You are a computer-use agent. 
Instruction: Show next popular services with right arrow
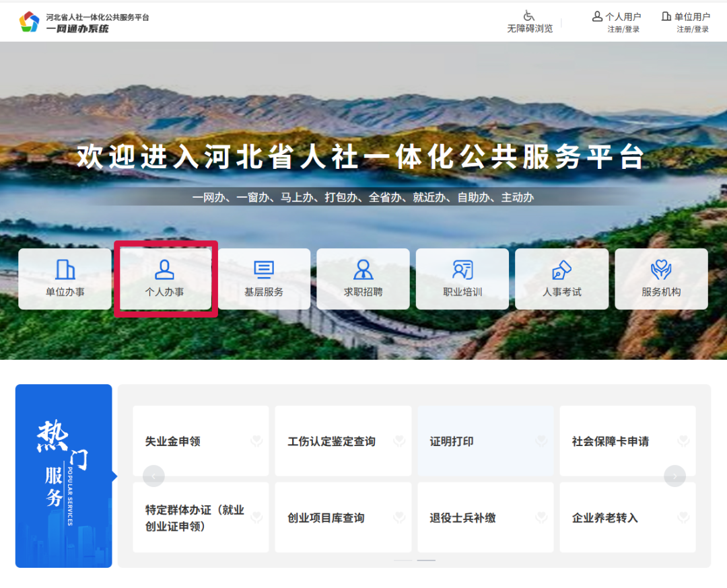[x=674, y=476]
